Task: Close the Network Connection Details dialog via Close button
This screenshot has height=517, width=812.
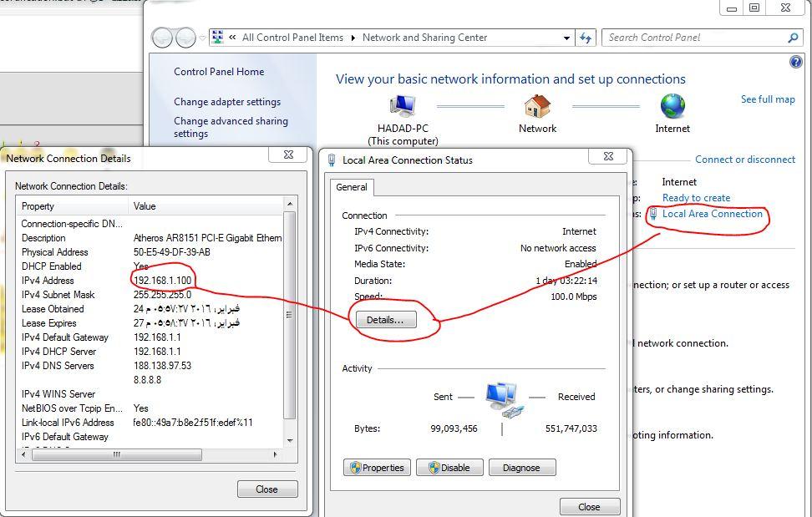Action: pyautogui.click(x=267, y=489)
